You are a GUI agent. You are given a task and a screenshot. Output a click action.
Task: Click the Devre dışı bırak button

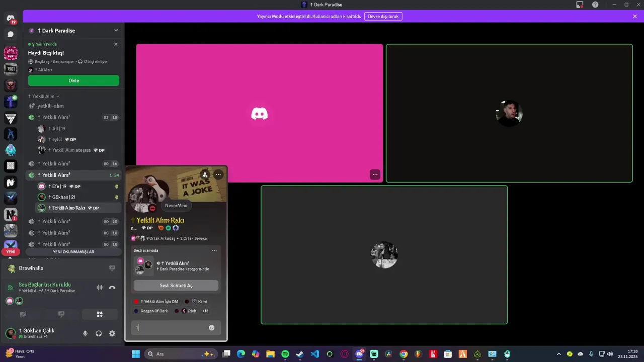coord(383,16)
